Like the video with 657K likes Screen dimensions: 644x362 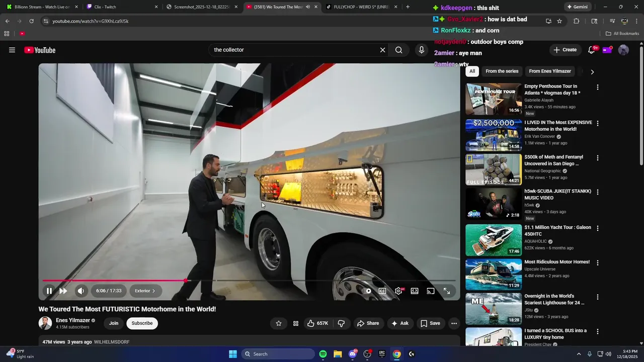coord(317,323)
